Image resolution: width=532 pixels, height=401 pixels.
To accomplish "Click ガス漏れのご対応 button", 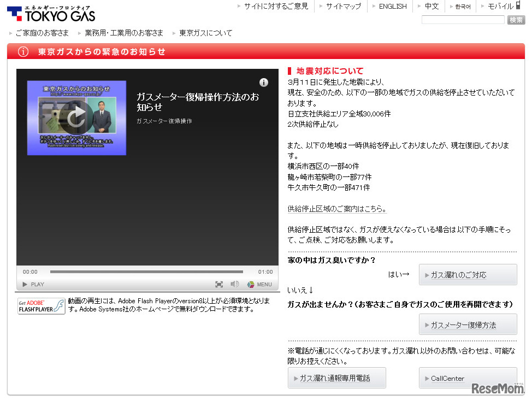I will [468, 274].
